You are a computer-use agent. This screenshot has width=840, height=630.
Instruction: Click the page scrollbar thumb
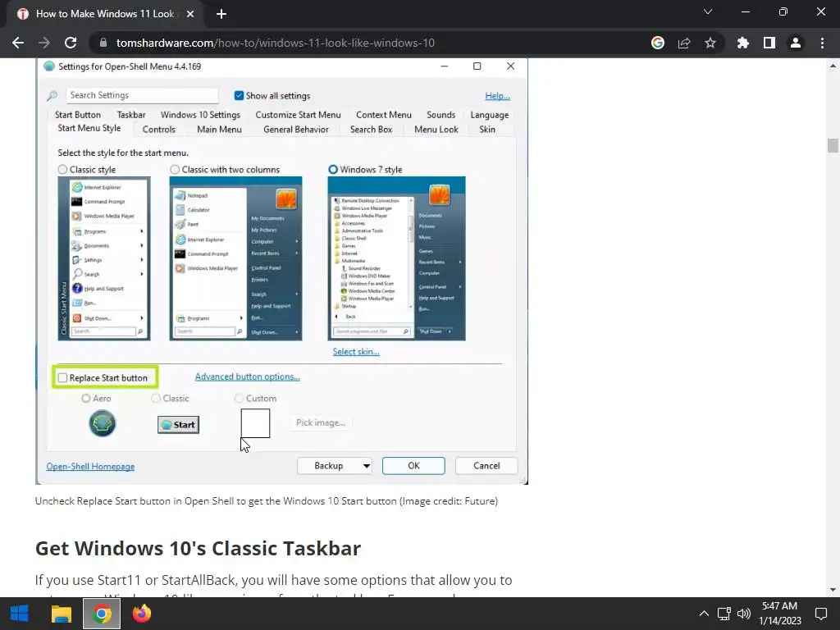pos(833,145)
